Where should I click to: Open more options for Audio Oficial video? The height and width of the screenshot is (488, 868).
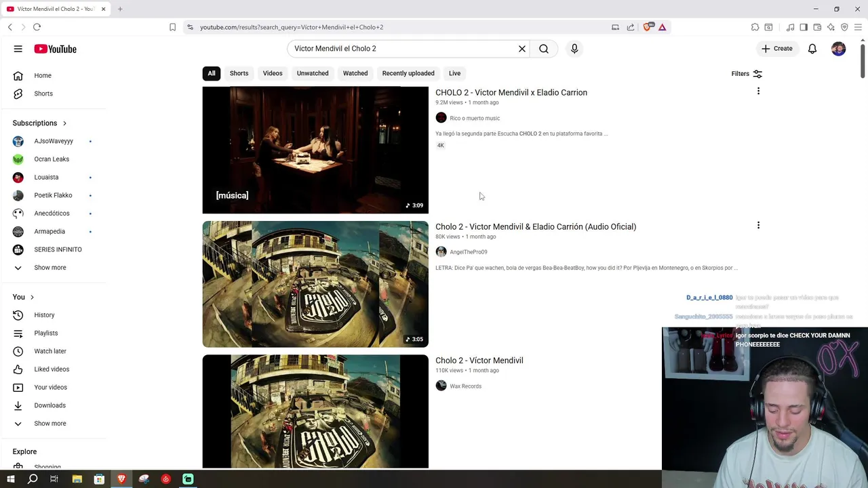click(x=758, y=225)
